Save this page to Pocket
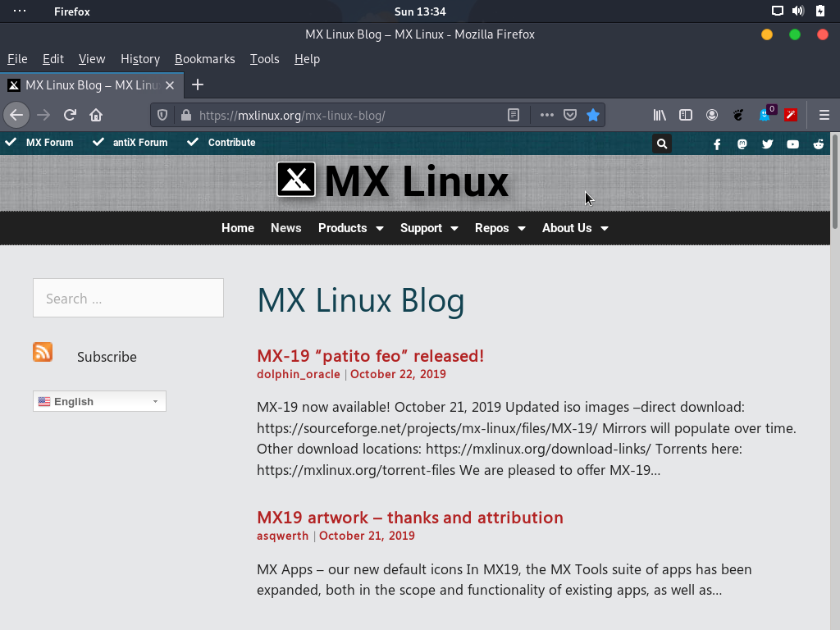The height and width of the screenshot is (630, 840). 570,115
